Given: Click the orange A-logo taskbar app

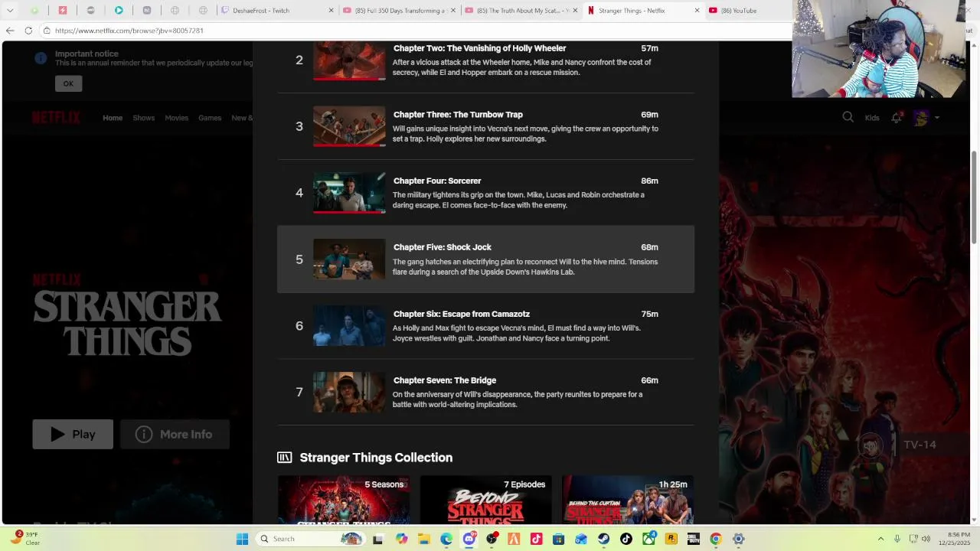Looking at the screenshot, I should 514,539.
